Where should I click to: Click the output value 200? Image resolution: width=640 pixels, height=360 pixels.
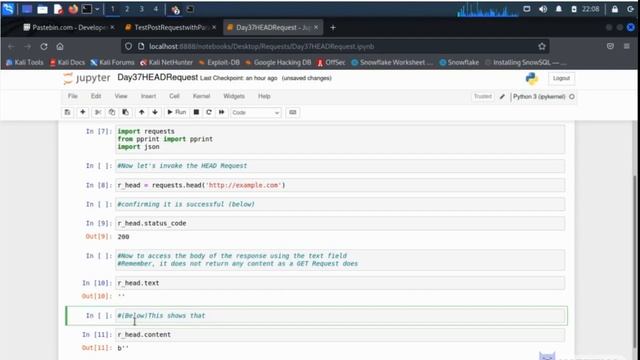coord(123,237)
